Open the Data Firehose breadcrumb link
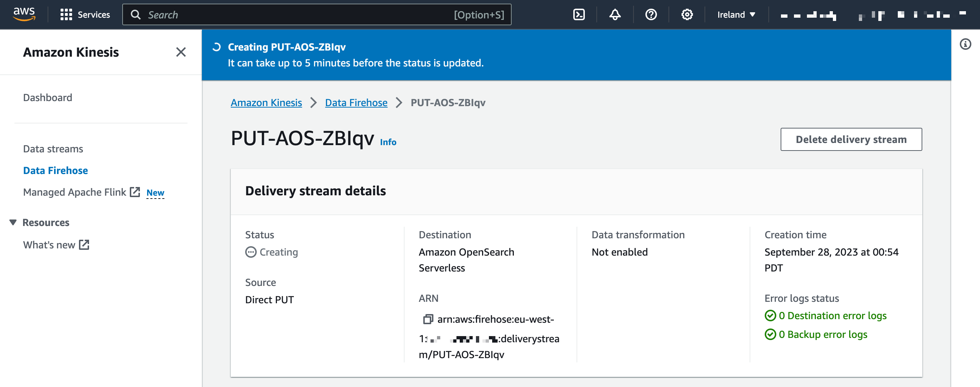Viewport: 980px width, 387px height. click(356, 103)
